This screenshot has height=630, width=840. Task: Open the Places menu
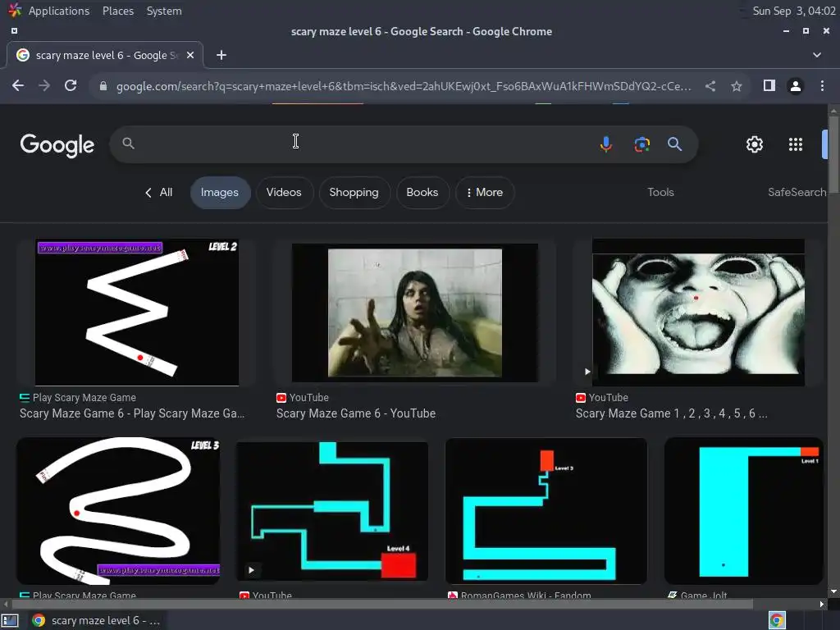click(x=118, y=11)
